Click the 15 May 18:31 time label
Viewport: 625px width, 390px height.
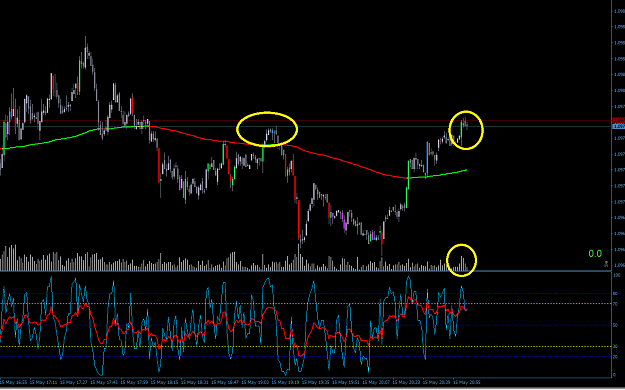pyautogui.click(x=195, y=382)
